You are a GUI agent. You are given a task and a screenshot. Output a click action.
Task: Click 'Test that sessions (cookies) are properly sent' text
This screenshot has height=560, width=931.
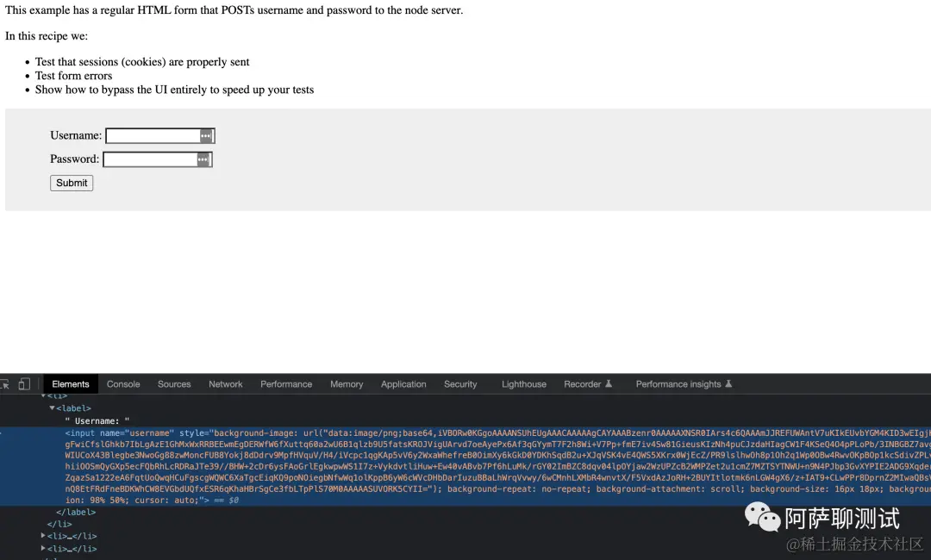click(142, 62)
